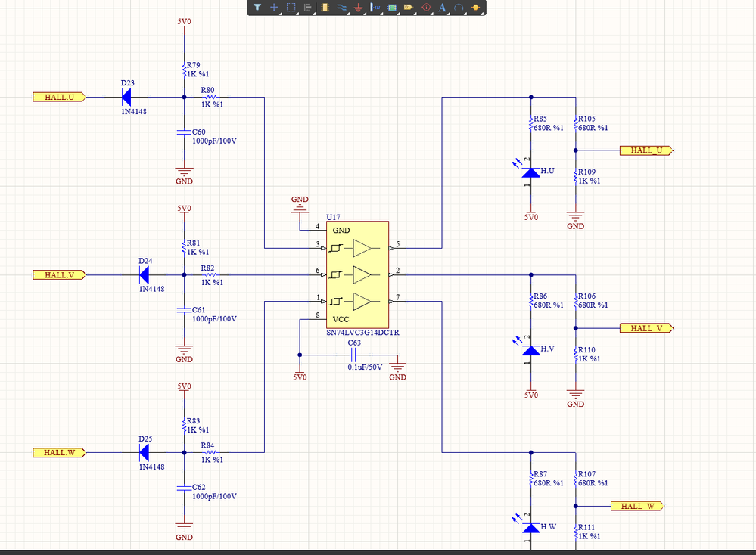Click the GND power port toolbar icon
The width and height of the screenshot is (756, 555).
point(358,8)
